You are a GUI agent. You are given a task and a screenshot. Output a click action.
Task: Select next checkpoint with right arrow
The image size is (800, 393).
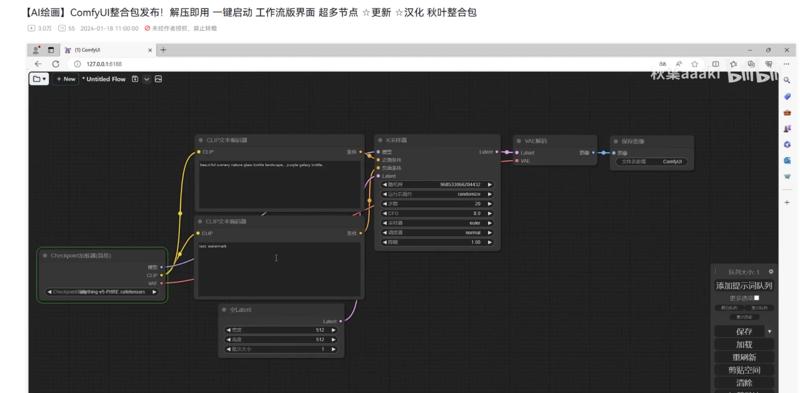tap(154, 292)
